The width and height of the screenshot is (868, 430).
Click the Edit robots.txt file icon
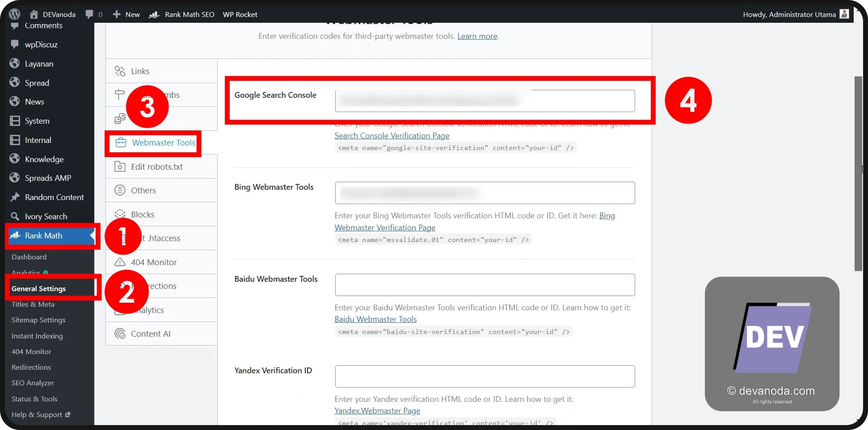120,167
